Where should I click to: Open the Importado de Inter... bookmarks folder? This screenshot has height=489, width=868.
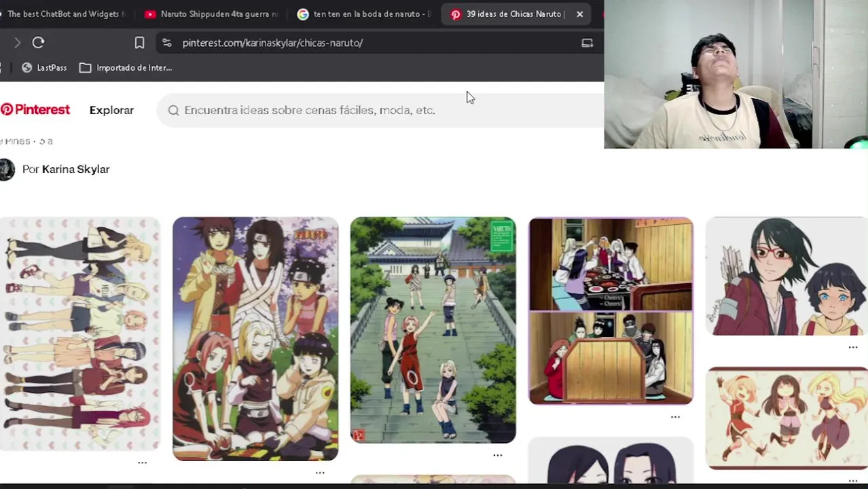click(x=126, y=67)
